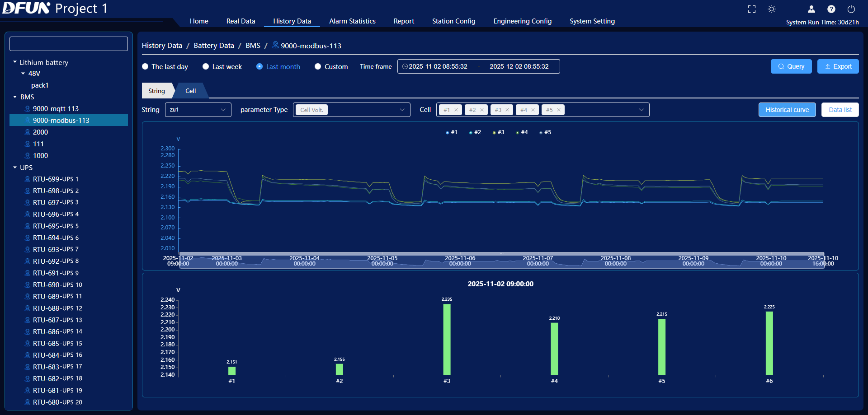Toggle fullscreen mode icon
Screen dimensions: 868x415
click(x=752, y=9)
